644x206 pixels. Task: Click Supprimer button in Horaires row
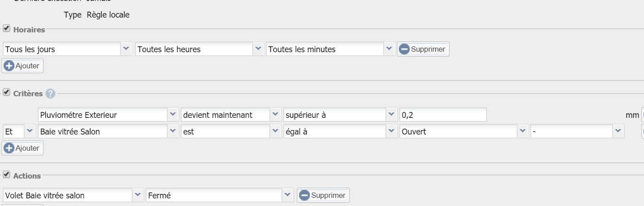coord(423,49)
